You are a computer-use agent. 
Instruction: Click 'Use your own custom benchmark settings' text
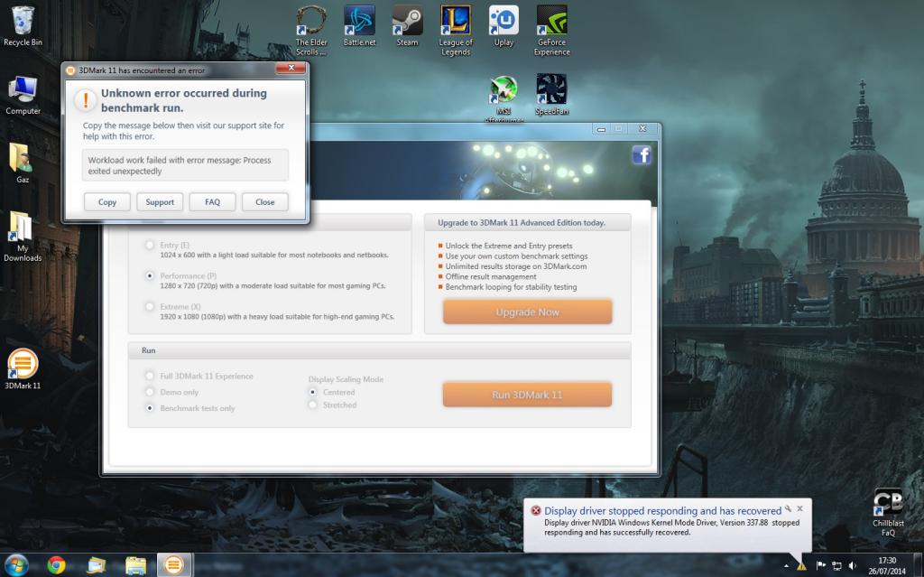click(516, 256)
